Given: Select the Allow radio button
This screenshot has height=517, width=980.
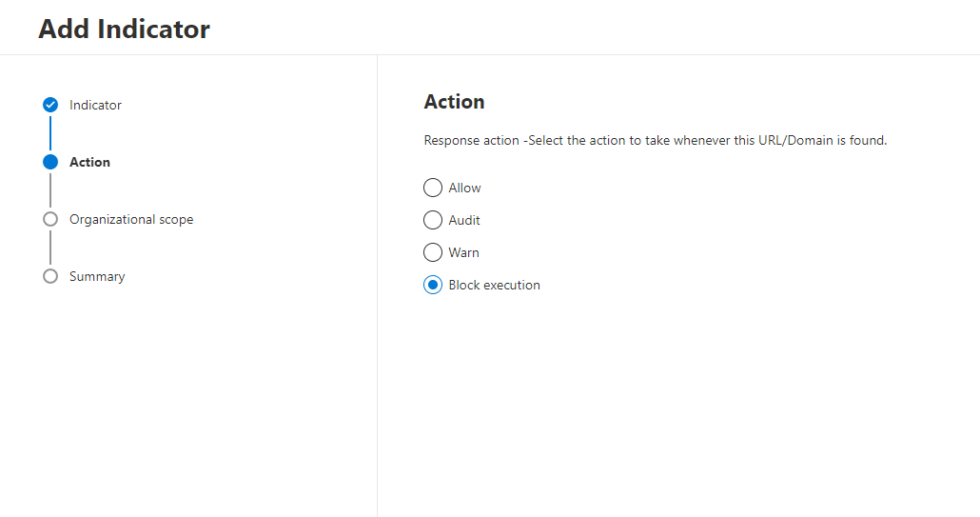Looking at the screenshot, I should [x=433, y=188].
